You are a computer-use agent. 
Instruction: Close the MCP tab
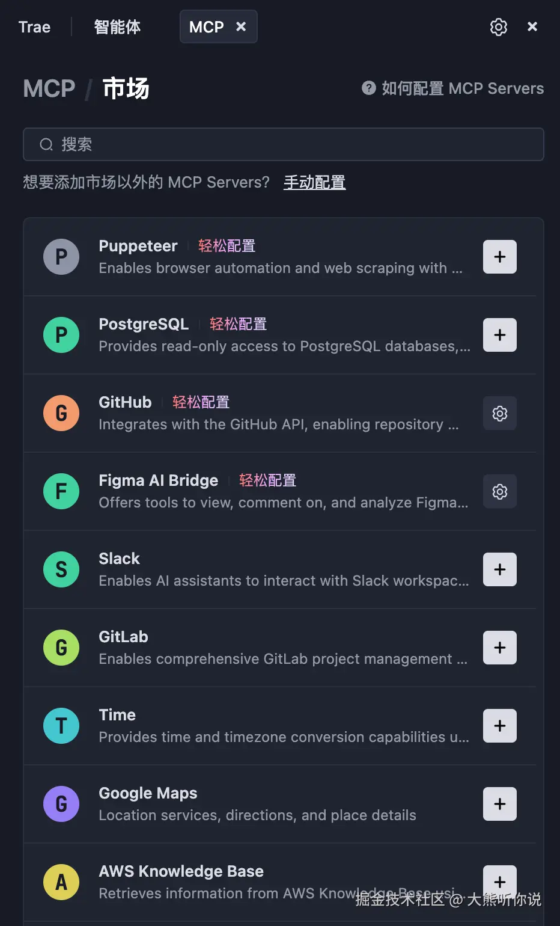pos(241,26)
